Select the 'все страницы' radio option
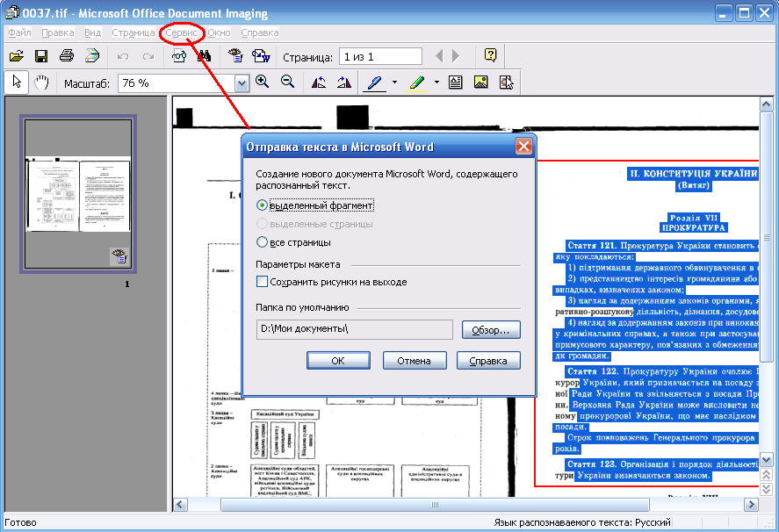Viewport: 779px width, 532px height. 262,242
